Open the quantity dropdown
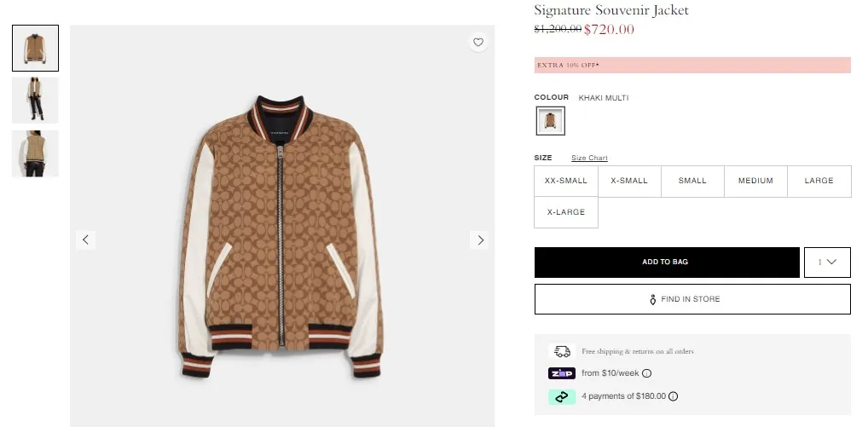The image size is (868, 427). click(x=827, y=263)
